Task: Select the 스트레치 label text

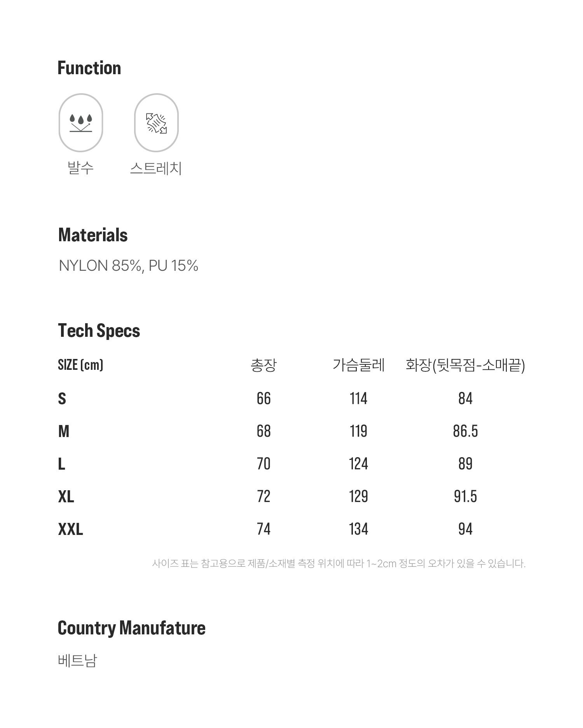Action: pyautogui.click(x=156, y=168)
